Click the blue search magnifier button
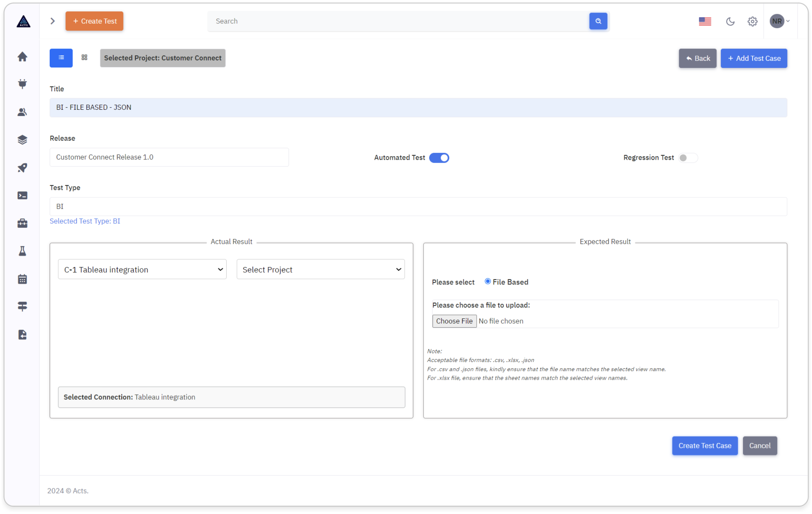 598,21
